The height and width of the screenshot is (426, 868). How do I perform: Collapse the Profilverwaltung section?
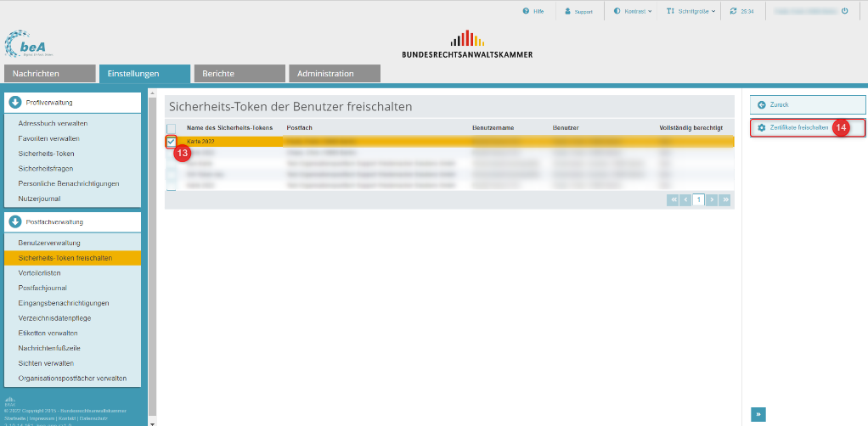[16, 103]
